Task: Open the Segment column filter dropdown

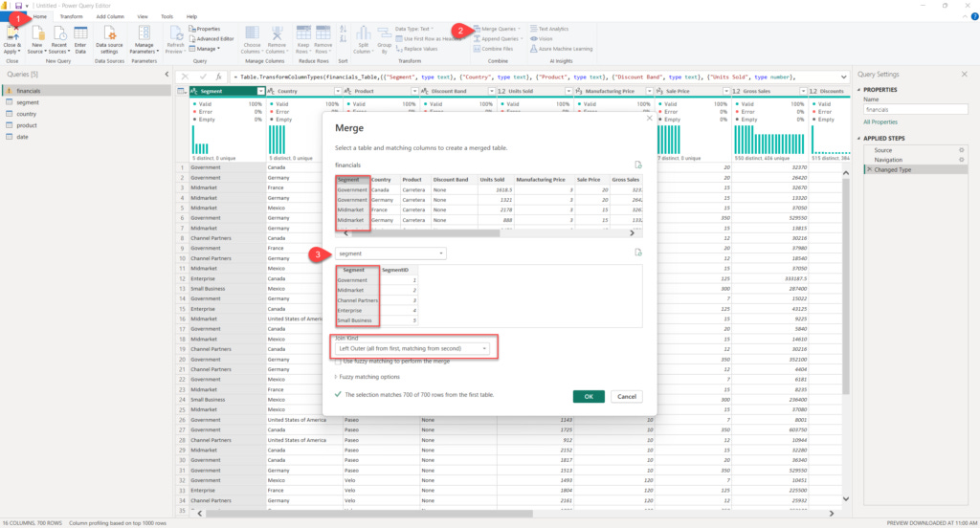Action: click(261, 91)
